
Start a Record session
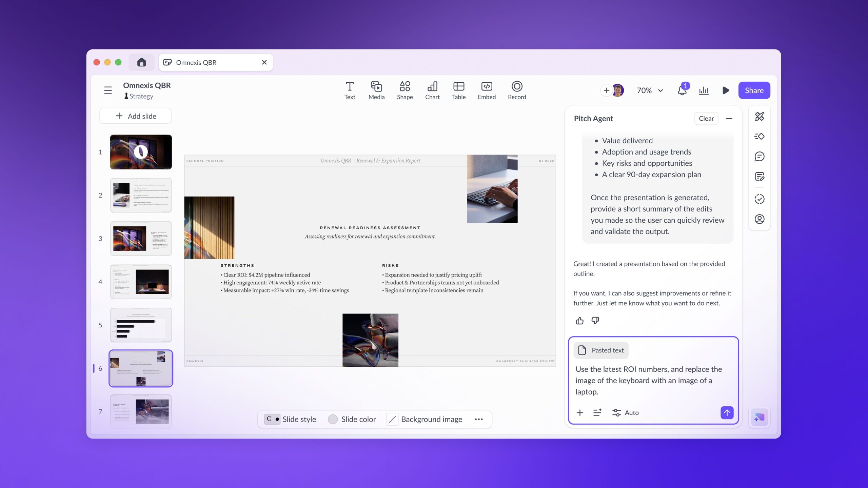tap(517, 90)
